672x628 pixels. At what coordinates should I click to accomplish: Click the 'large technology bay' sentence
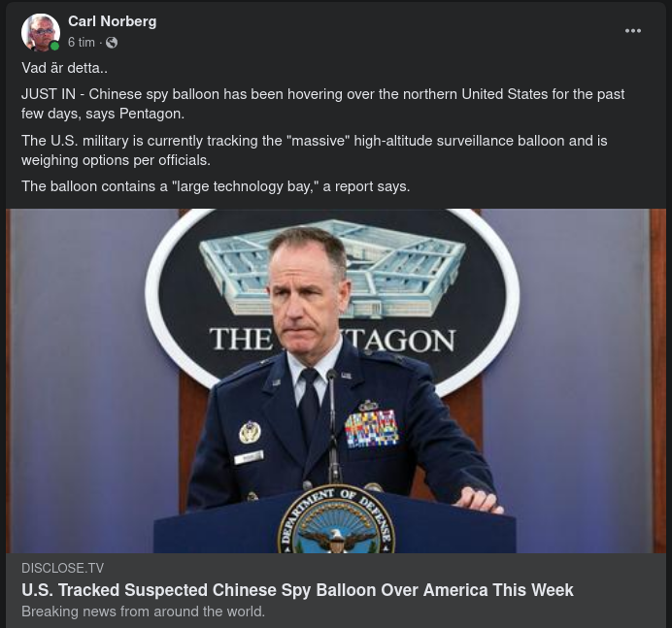tap(216, 186)
